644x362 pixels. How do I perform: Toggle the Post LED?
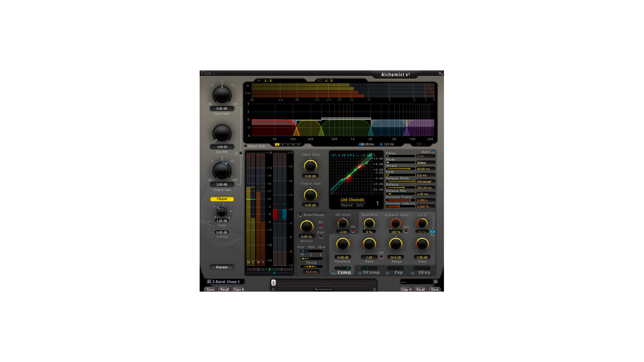pos(321,237)
